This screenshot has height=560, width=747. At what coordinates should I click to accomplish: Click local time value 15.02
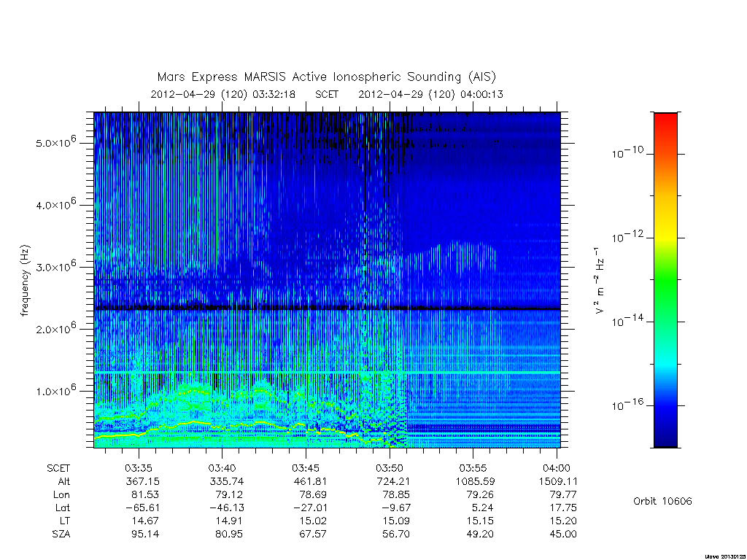[x=312, y=521]
